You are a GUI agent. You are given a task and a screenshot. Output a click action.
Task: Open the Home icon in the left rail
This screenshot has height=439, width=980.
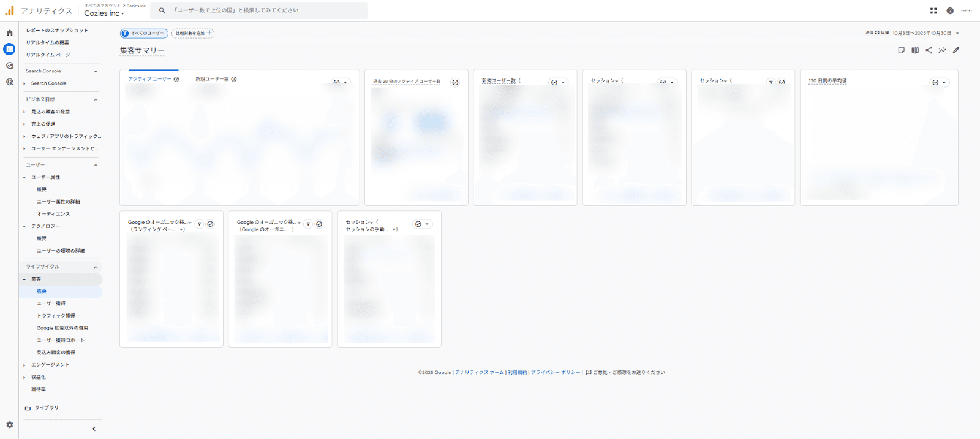coord(9,33)
